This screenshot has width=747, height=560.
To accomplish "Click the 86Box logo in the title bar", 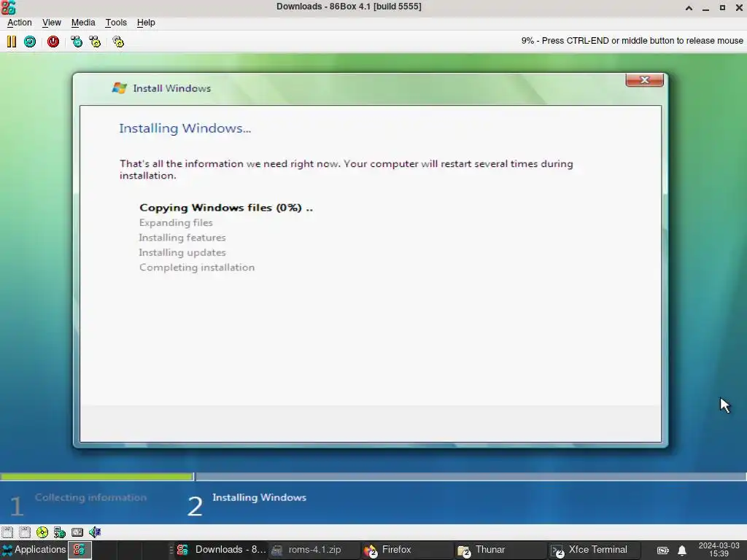I will 8,7.
